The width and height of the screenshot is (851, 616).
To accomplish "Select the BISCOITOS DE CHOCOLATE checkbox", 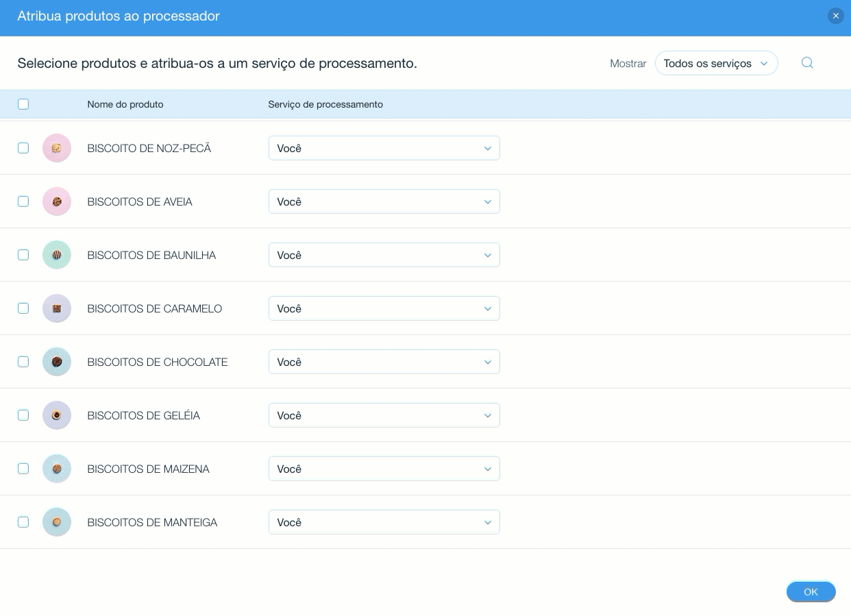I will pos(23,362).
